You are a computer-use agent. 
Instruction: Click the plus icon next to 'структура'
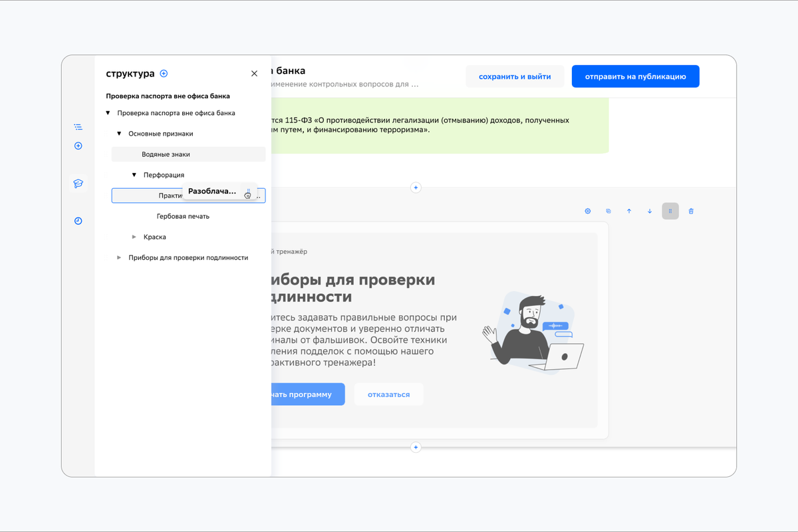[164, 74]
